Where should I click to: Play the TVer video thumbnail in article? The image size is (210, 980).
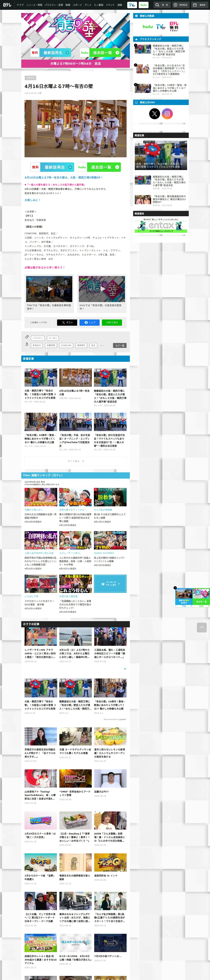coord(49,289)
